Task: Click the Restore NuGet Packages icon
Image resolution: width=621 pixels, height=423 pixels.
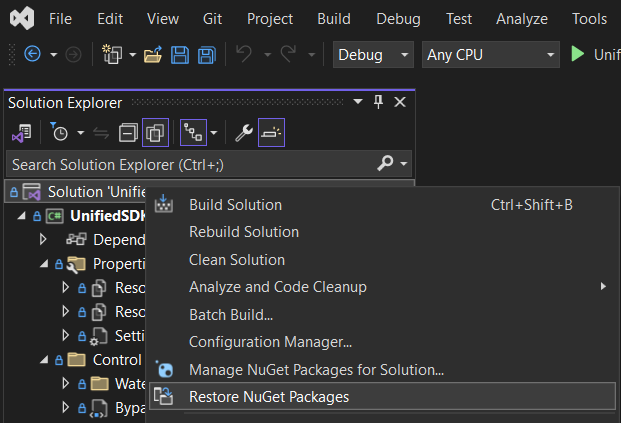Action: (x=164, y=396)
